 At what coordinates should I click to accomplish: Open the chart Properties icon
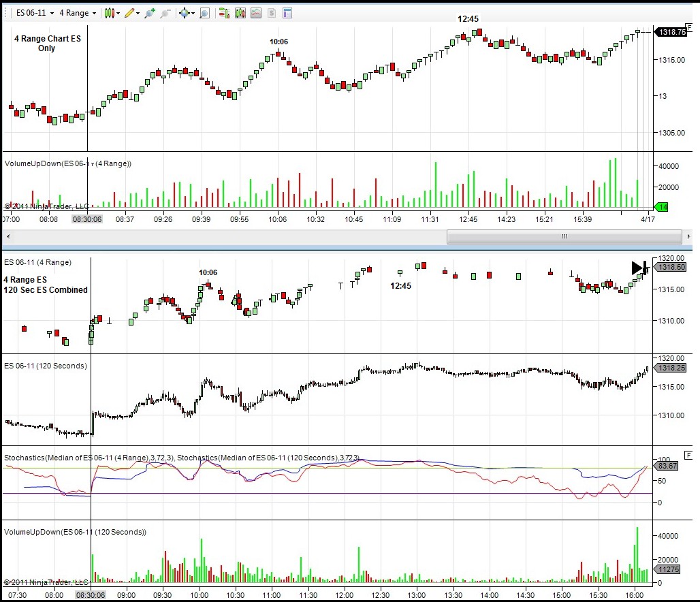[287, 13]
